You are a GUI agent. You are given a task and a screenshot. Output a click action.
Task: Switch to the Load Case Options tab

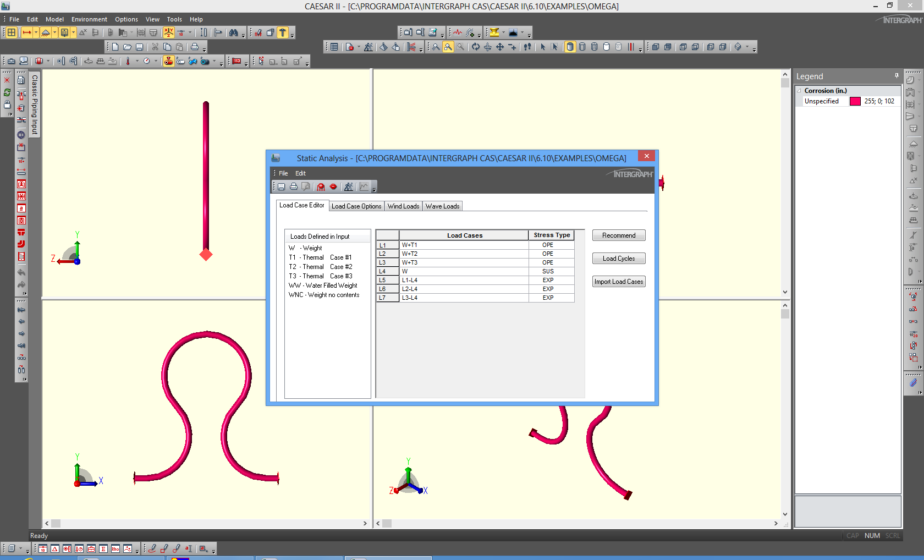click(x=356, y=206)
